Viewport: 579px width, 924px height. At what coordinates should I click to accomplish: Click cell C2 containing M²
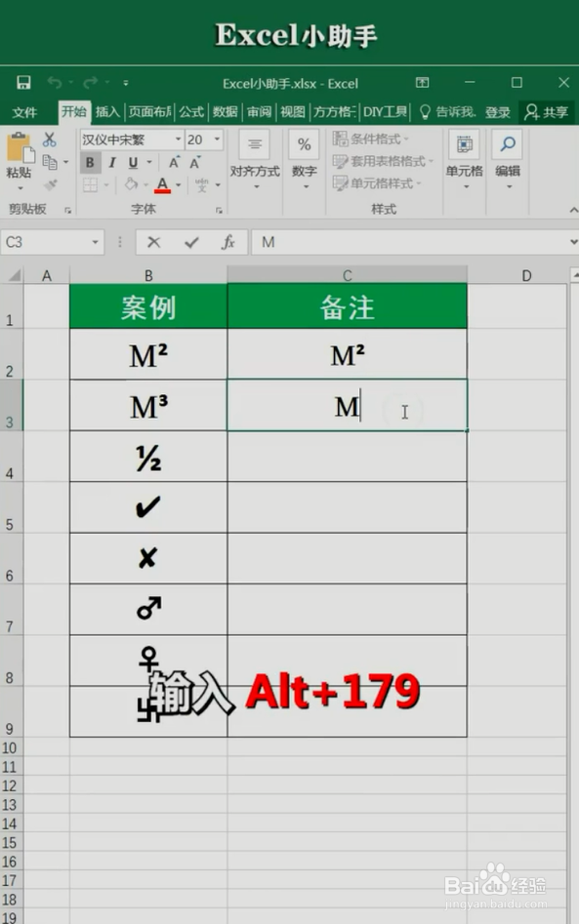pos(348,354)
